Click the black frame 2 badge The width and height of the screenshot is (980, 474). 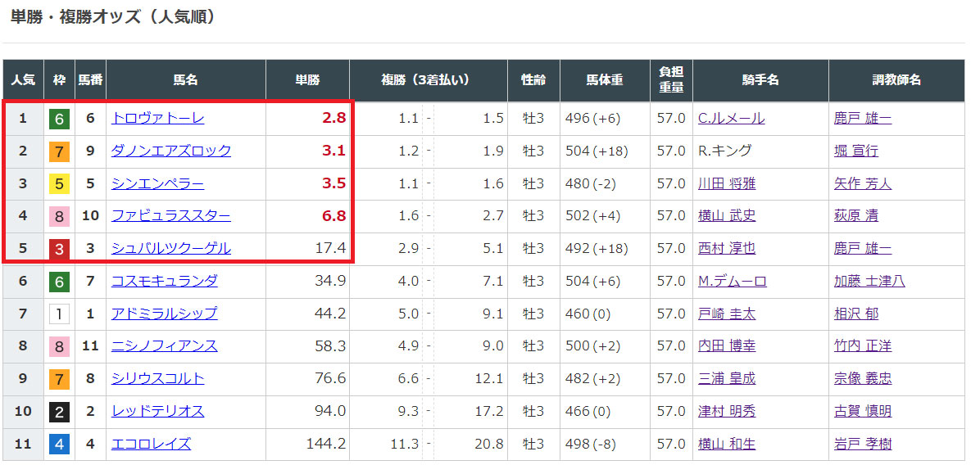(x=59, y=412)
